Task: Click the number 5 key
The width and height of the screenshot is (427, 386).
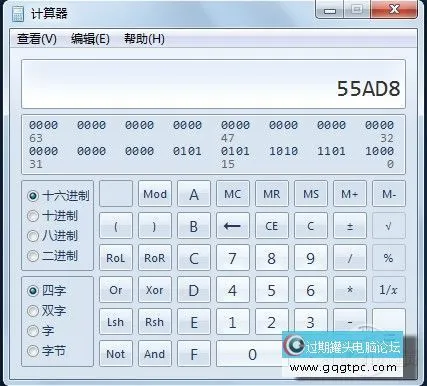Action: [x=272, y=290]
